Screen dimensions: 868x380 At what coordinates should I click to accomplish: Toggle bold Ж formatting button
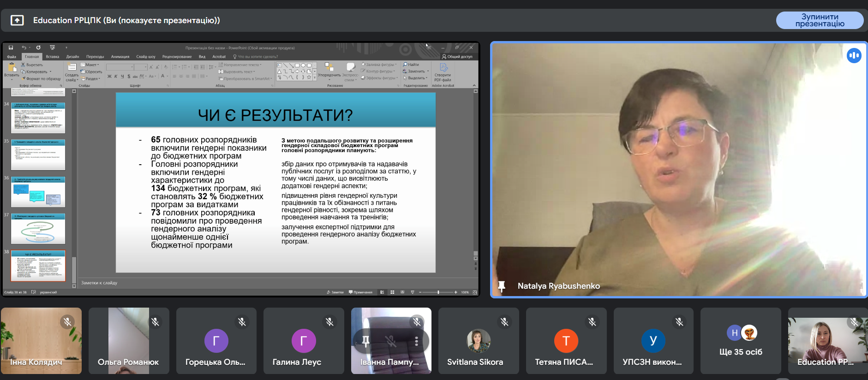click(x=109, y=77)
